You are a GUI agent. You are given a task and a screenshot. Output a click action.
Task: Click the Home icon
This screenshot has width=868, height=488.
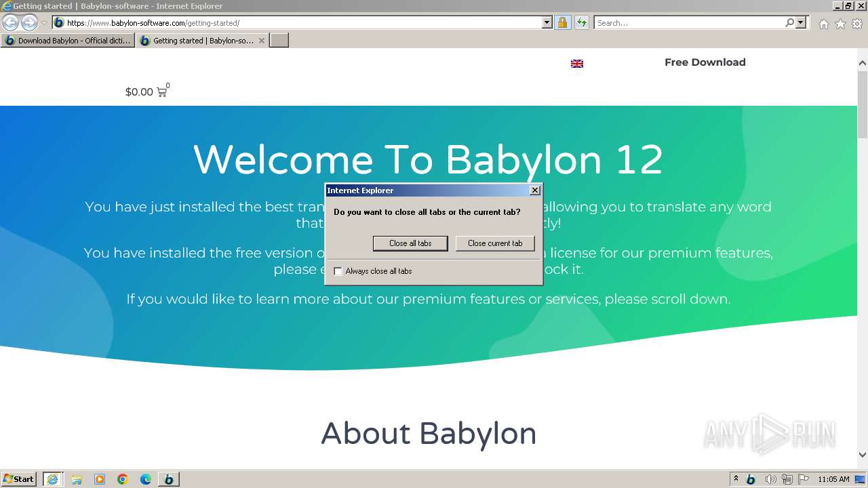pyautogui.click(x=823, y=24)
